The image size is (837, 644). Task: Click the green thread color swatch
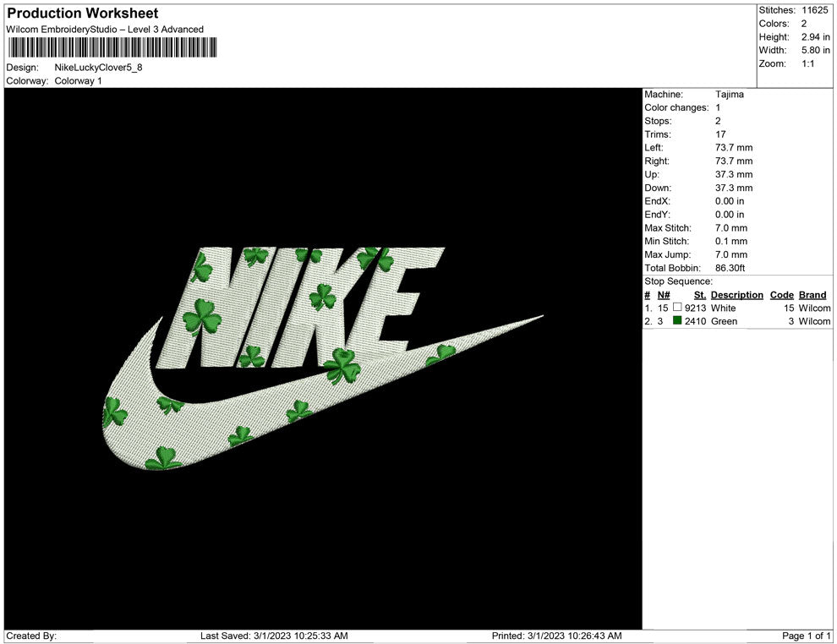[x=677, y=321]
